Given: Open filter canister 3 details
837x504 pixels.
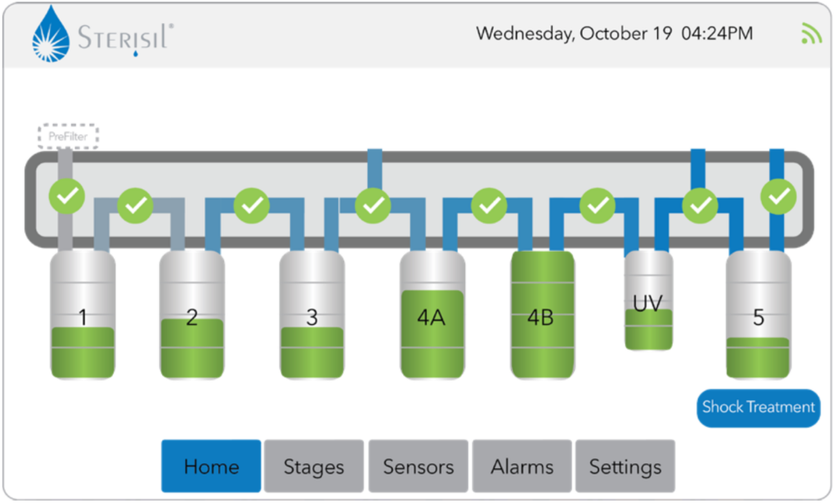Looking at the screenshot, I should 311,316.
